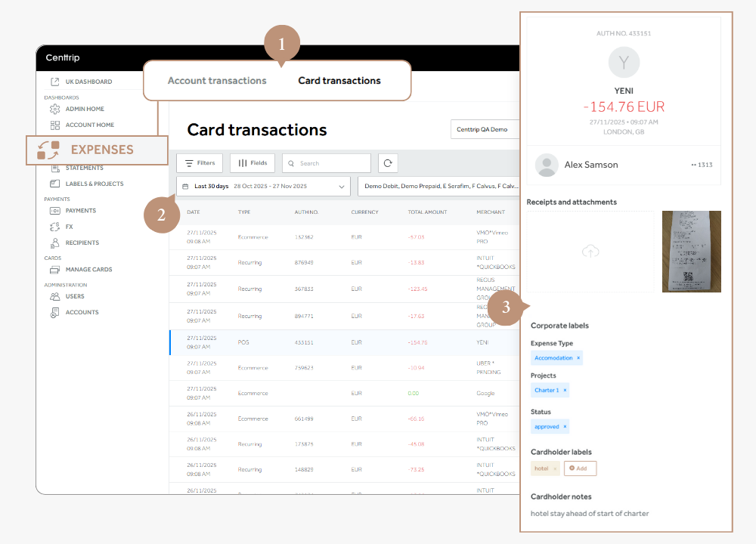Switch to the Account transactions tab
The image size is (756, 544).
click(217, 80)
